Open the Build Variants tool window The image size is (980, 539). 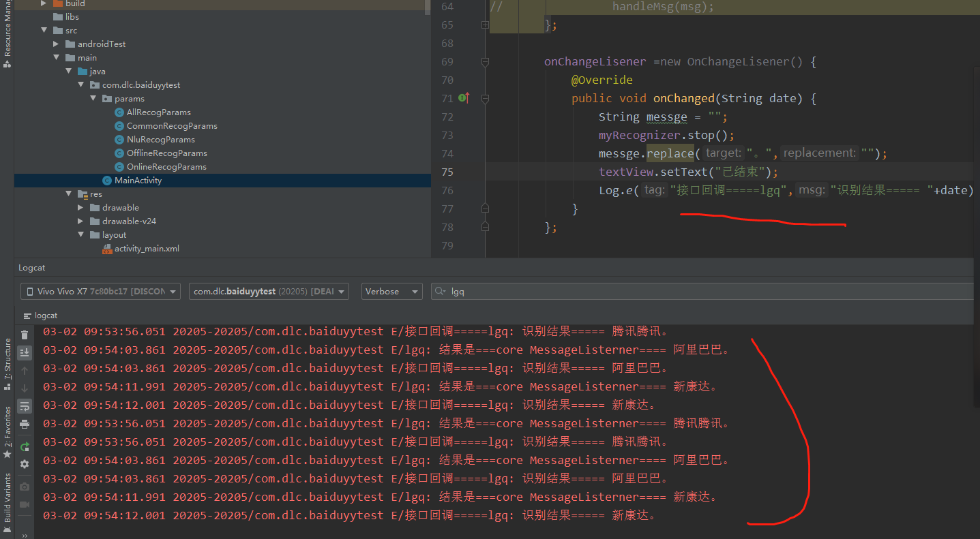tap(8, 502)
